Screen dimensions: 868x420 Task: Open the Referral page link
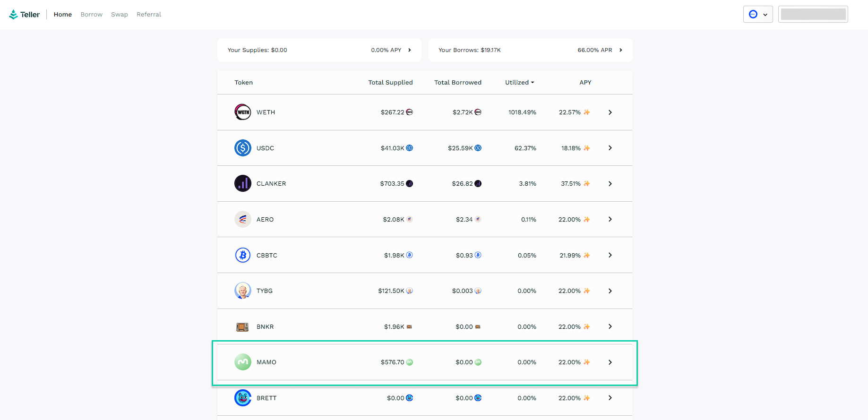[x=149, y=15]
